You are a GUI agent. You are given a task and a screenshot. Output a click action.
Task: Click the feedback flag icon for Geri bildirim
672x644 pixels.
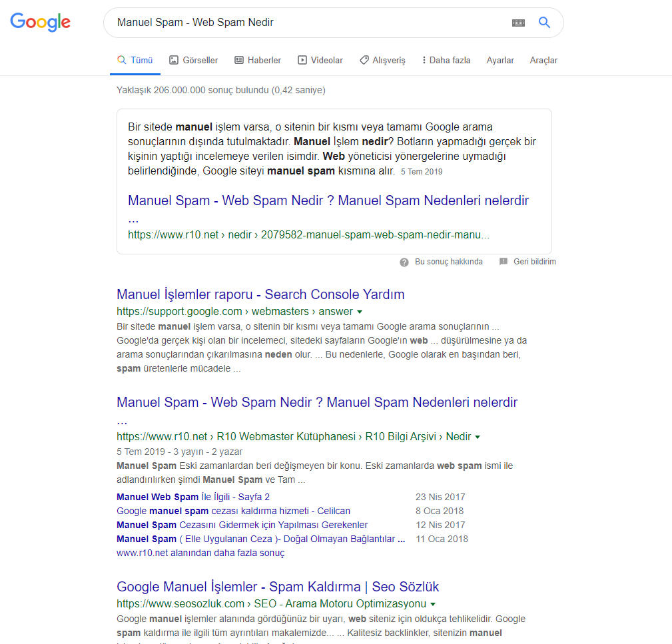tap(503, 261)
